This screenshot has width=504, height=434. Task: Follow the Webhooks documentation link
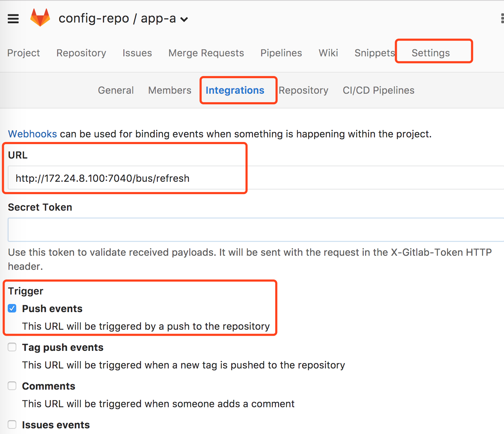tap(32, 134)
